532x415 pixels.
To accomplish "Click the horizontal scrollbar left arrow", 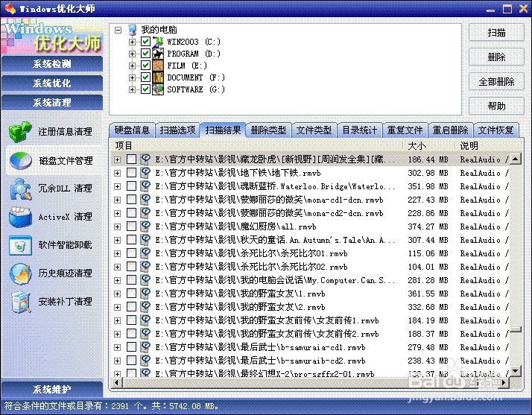I will [117, 382].
